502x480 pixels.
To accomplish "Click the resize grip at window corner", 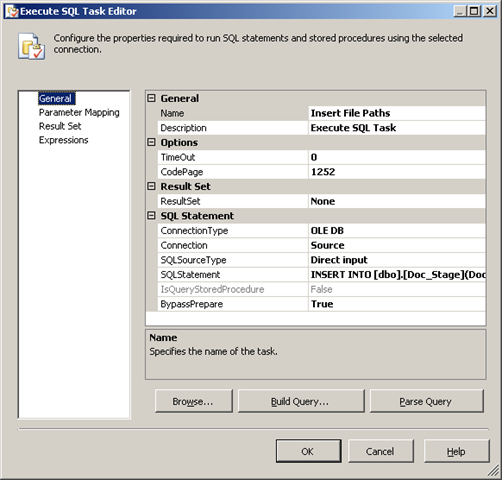I will 493,471.
